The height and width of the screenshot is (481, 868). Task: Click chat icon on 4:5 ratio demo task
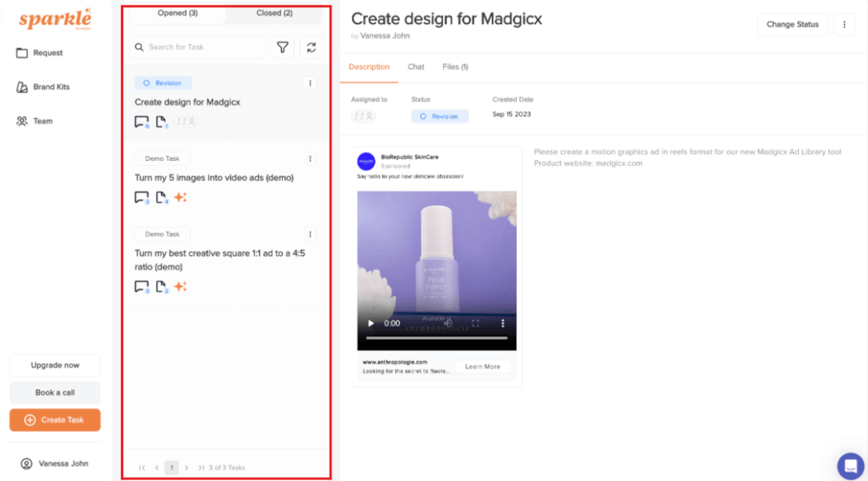[141, 286]
